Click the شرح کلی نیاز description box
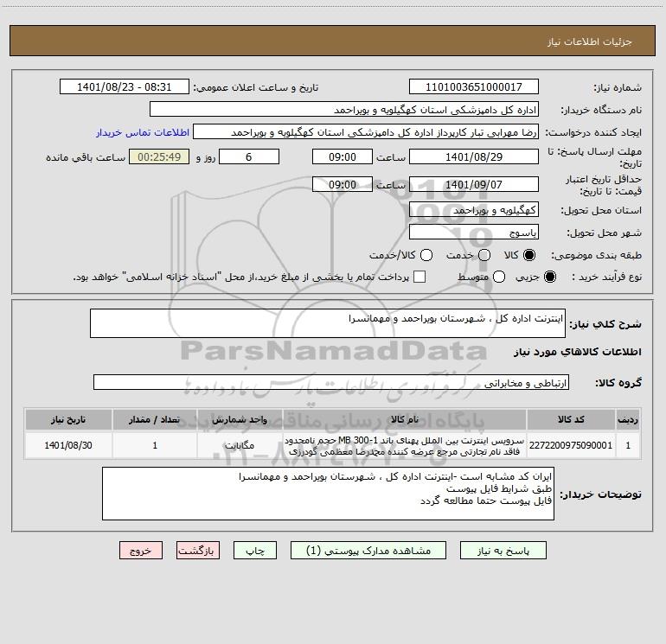This screenshot has height=644, width=666. [x=328, y=323]
